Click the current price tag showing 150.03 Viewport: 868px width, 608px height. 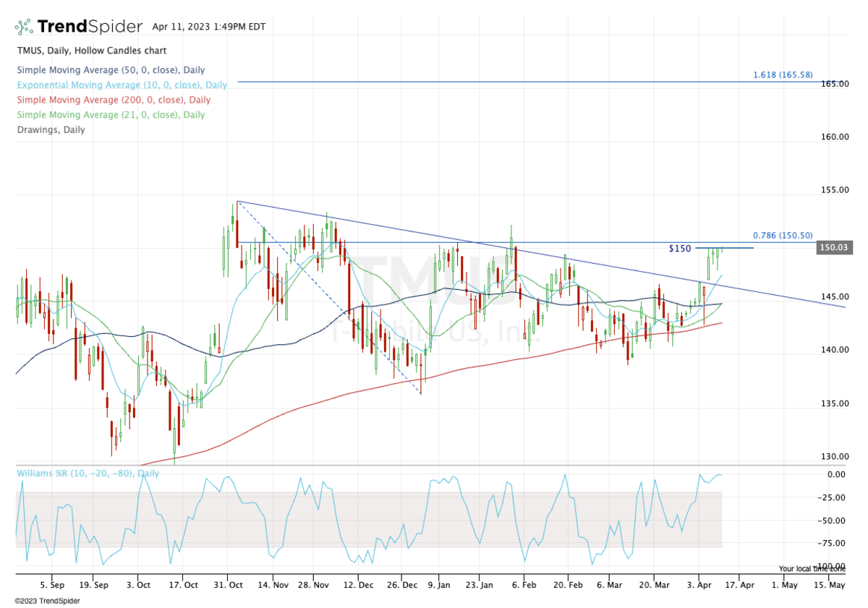click(833, 247)
